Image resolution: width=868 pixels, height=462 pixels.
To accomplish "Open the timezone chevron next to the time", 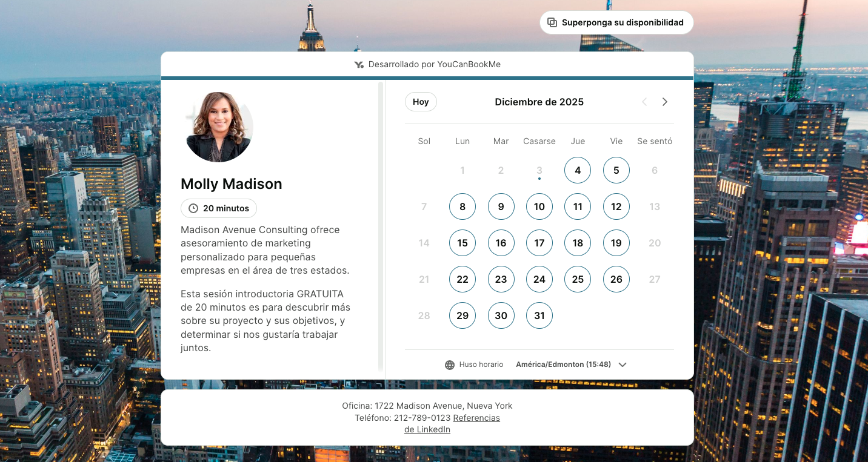I will tap(623, 365).
